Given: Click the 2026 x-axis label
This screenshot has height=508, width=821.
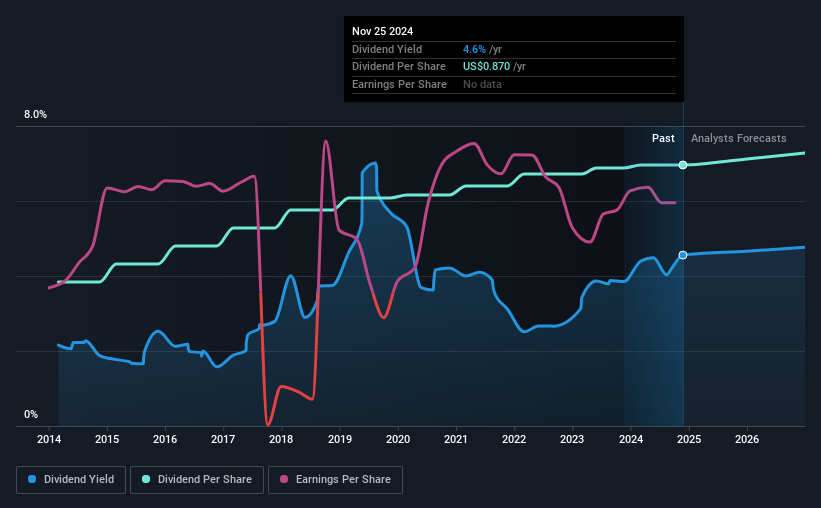Looking at the screenshot, I should 747,439.
